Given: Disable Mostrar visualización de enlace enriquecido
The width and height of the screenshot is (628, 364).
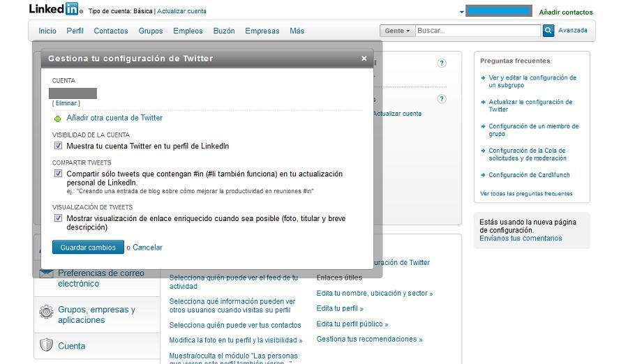Looking at the screenshot, I should coord(59,218).
